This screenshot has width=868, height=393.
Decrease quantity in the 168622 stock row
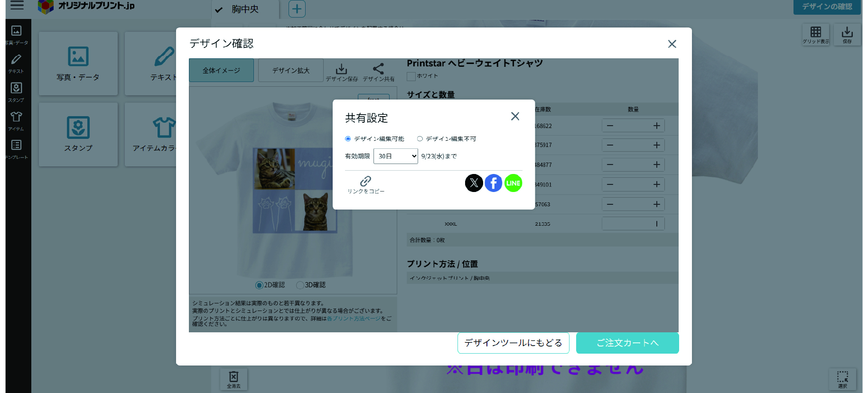coord(610,126)
